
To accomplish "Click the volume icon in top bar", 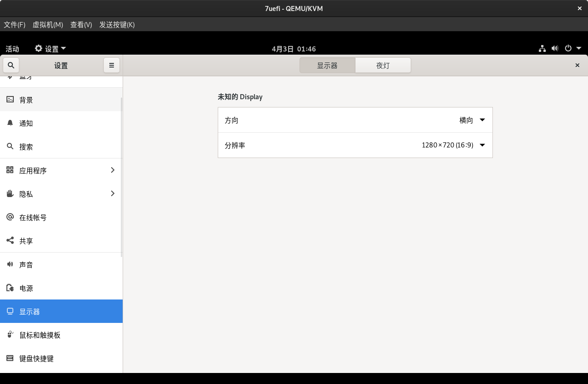I will tap(555, 48).
